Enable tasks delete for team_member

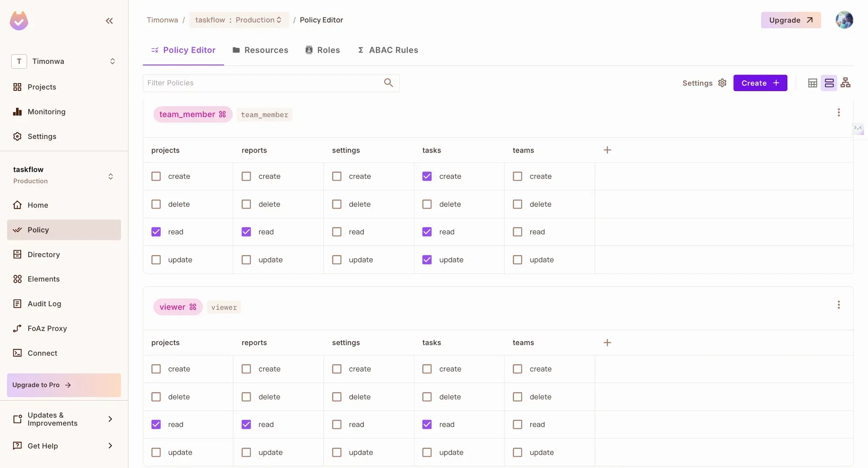[427, 204]
